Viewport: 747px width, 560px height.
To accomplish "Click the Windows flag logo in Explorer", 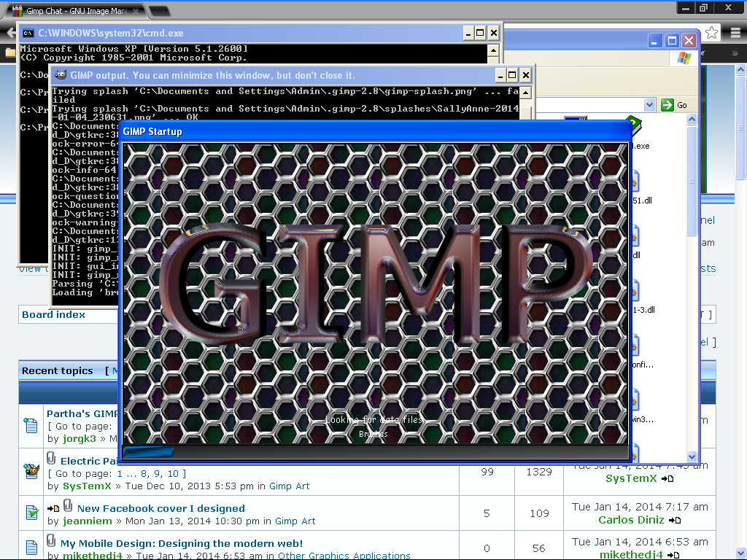I will (684, 58).
